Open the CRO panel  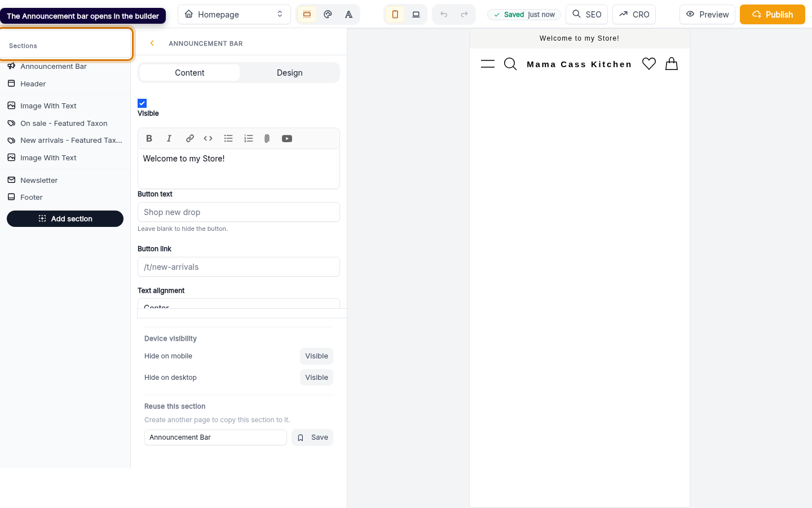tap(634, 15)
